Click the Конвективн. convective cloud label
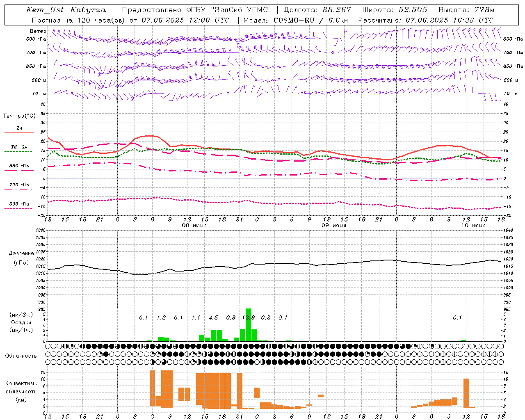 pos(21,383)
